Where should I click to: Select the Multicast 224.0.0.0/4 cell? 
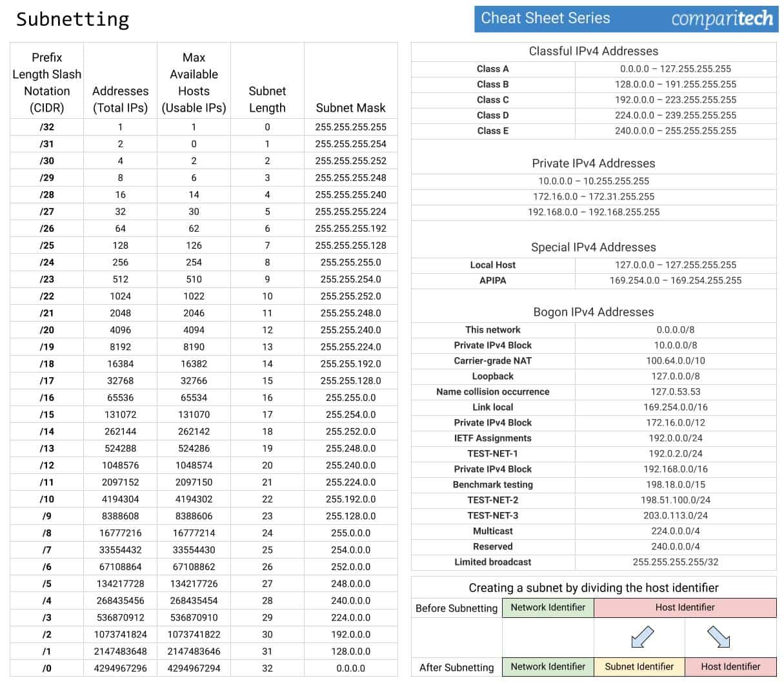pos(676,531)
